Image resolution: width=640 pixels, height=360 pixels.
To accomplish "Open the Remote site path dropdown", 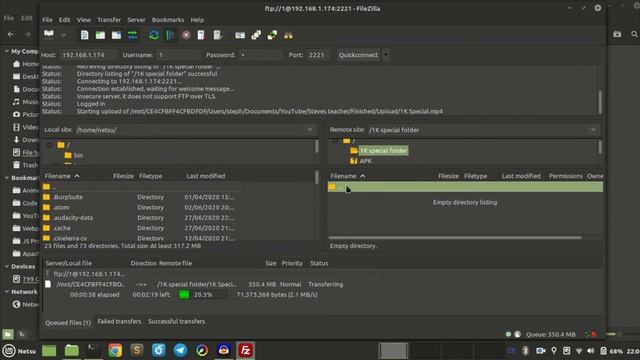I will [593, 130].
